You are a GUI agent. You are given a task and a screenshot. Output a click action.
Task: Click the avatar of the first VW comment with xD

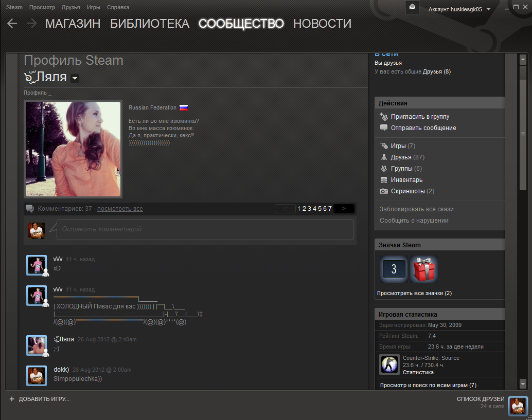[37, 265]
